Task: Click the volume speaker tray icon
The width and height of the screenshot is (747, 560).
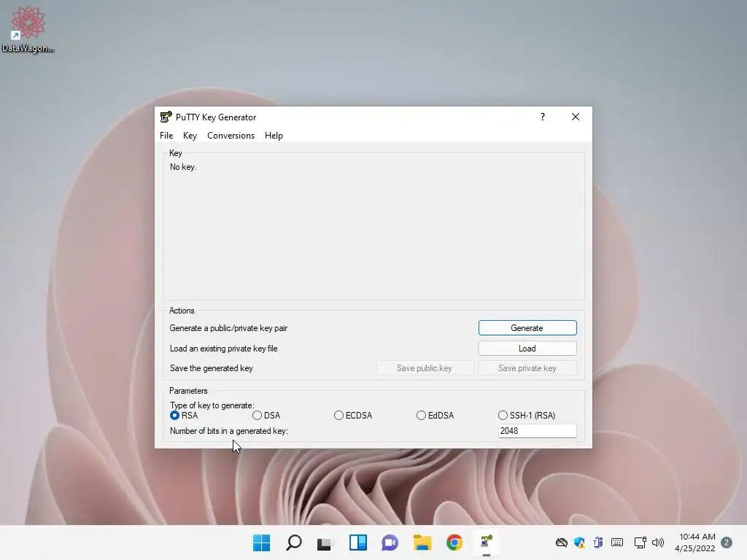Action: (x=658, y=542)
